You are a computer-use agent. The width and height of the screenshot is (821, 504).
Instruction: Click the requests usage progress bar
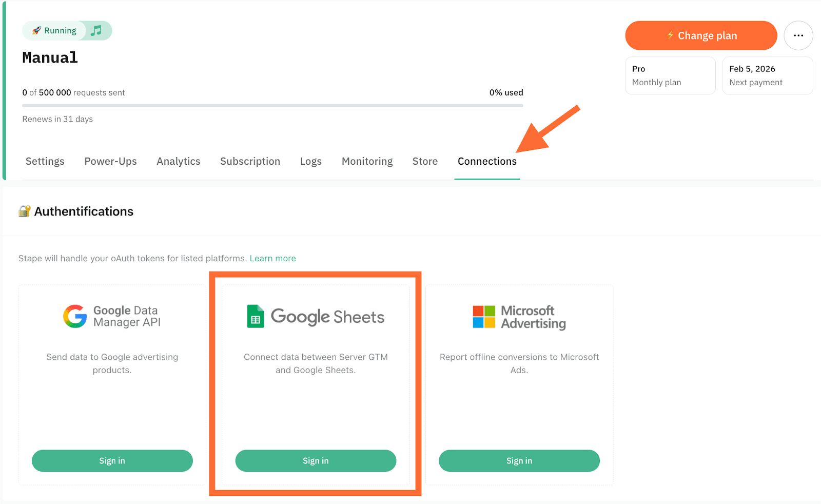pos(272,105)
